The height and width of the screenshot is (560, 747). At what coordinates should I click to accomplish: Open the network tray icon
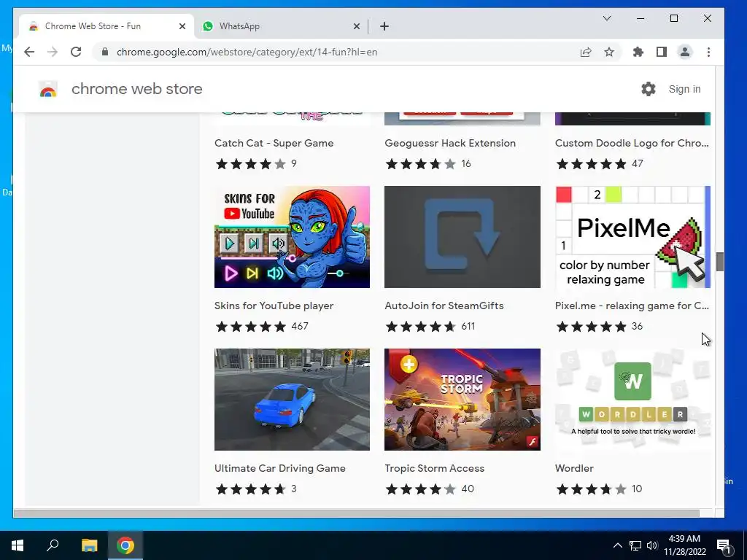click(635, 545)
